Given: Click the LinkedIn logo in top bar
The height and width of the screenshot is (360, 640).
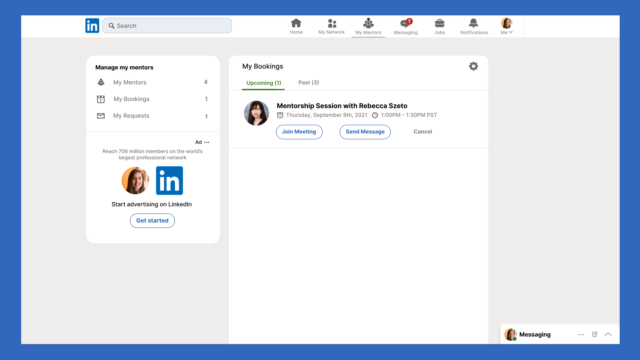Looking at the screenshot, I should click(92, 25).
